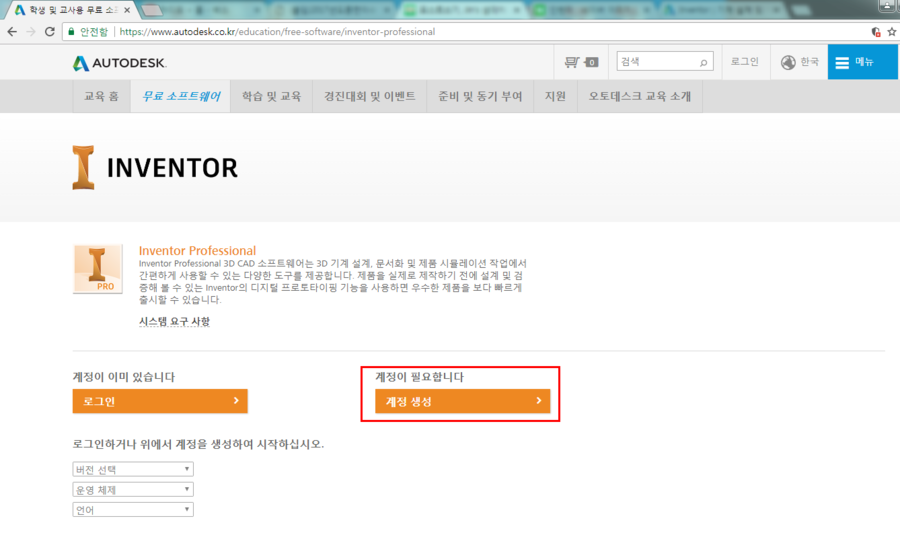Select the 교육 홈 nav tab
The height and width of the screenshot is (535, 900).
102,96
